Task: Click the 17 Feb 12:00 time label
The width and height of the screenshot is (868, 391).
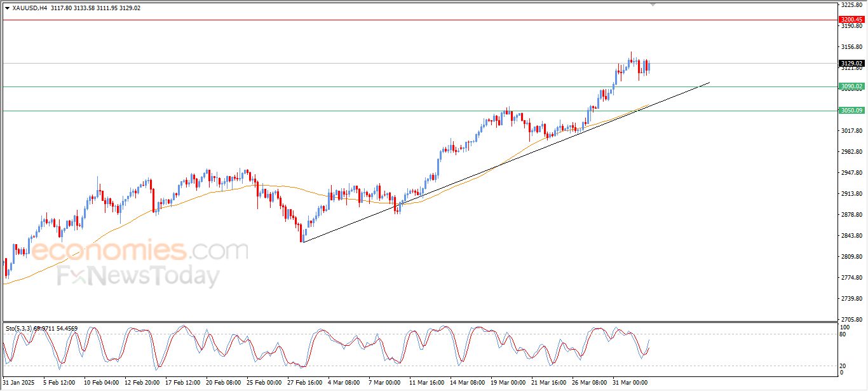Action: (x=182, y=383)
